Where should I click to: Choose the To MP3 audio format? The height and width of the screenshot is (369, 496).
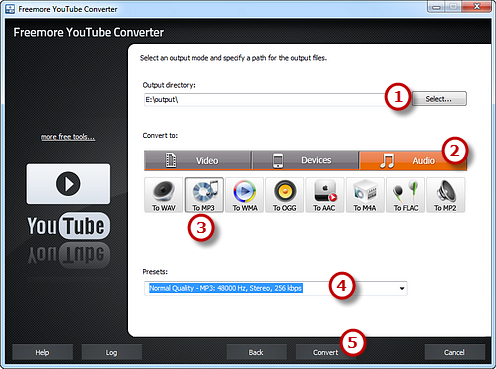point(204,195)
